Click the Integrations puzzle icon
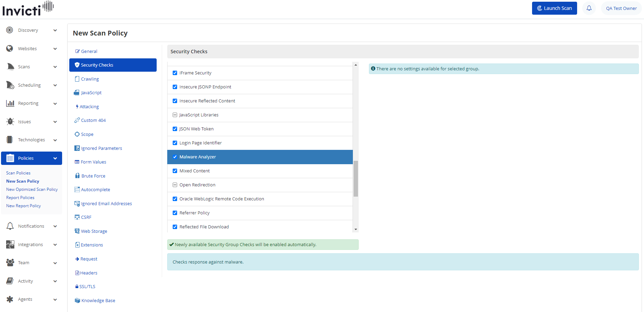644x312 pixels. click(x=10, y=244)
